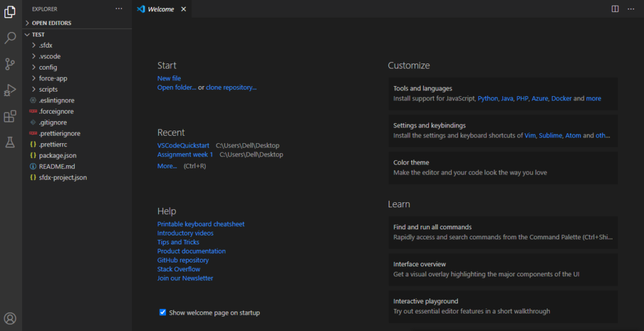Install Vim keybindings link

530,136
